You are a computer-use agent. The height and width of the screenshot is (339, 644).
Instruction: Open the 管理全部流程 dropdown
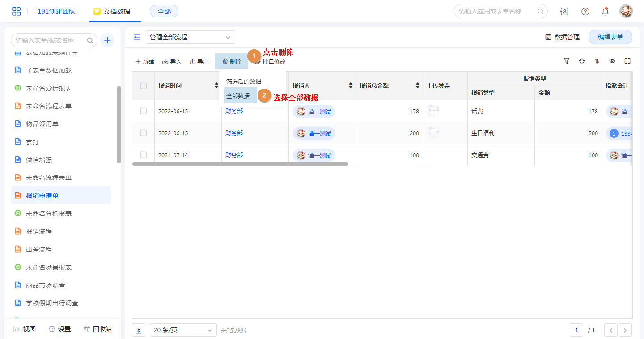tap(190, 37)
